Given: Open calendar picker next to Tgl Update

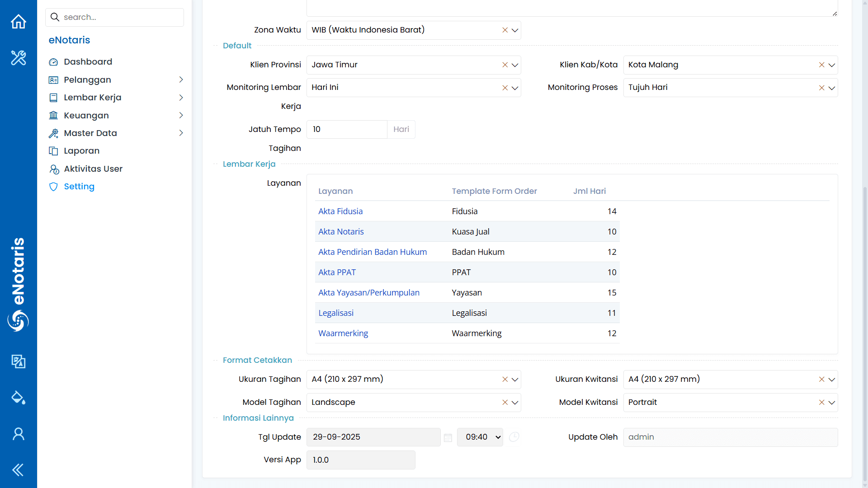Looking at the screenshot, I should pos(448,438).
